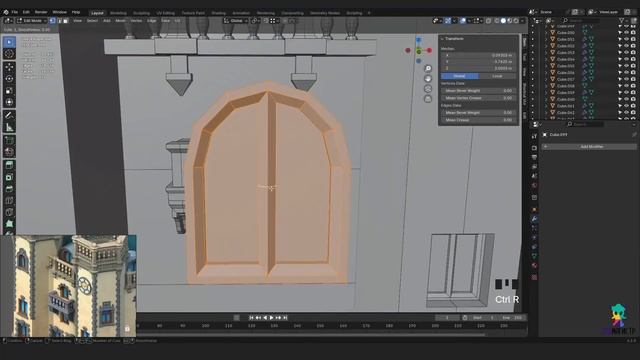Image resolution: width=640 pixels, height=360 pixels.
Task: Switch to wireframe viewport shading
Action: (x=497, y=21)
